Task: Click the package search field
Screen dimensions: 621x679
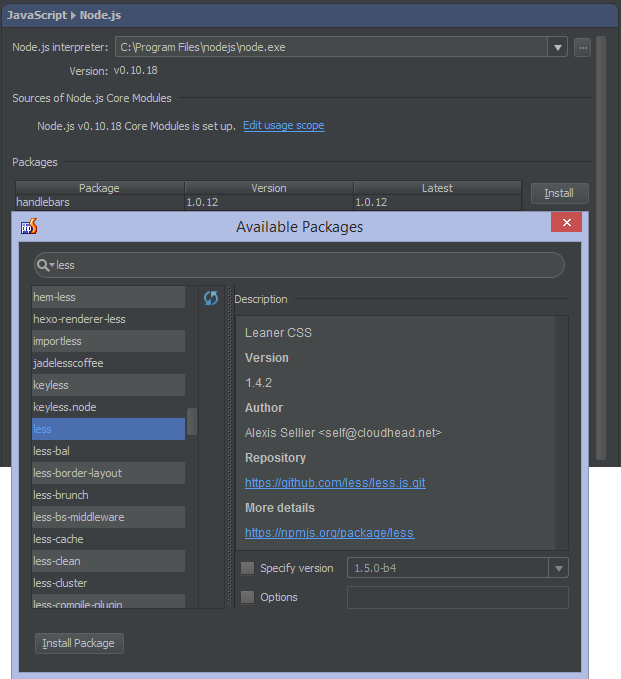Action: click(299, 265)
